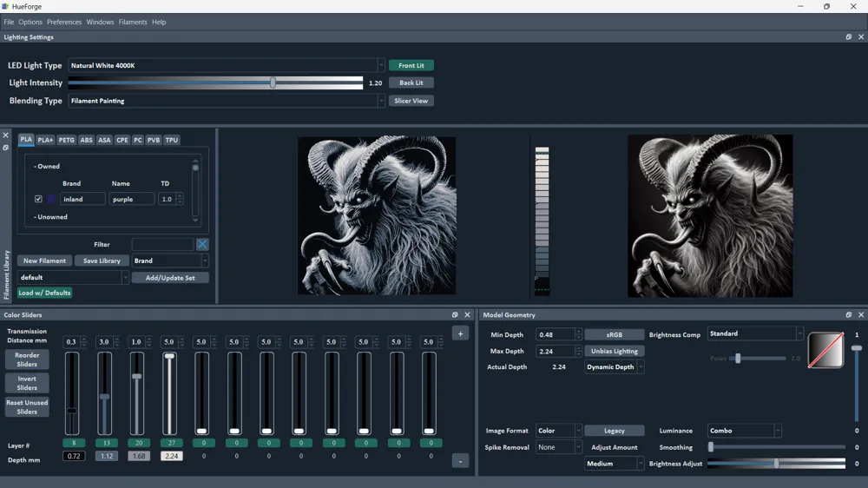Click the Reset Unused Sliders button
The height and width of the screenshot is (488, 868).
pyautogui.click(x=27, y=407)
